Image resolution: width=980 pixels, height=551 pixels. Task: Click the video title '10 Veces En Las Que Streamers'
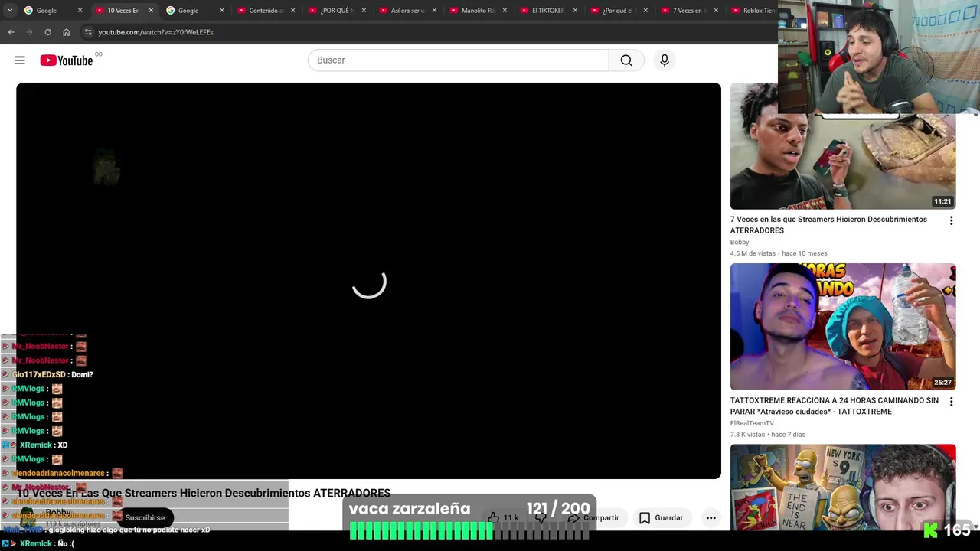[204, 494]
